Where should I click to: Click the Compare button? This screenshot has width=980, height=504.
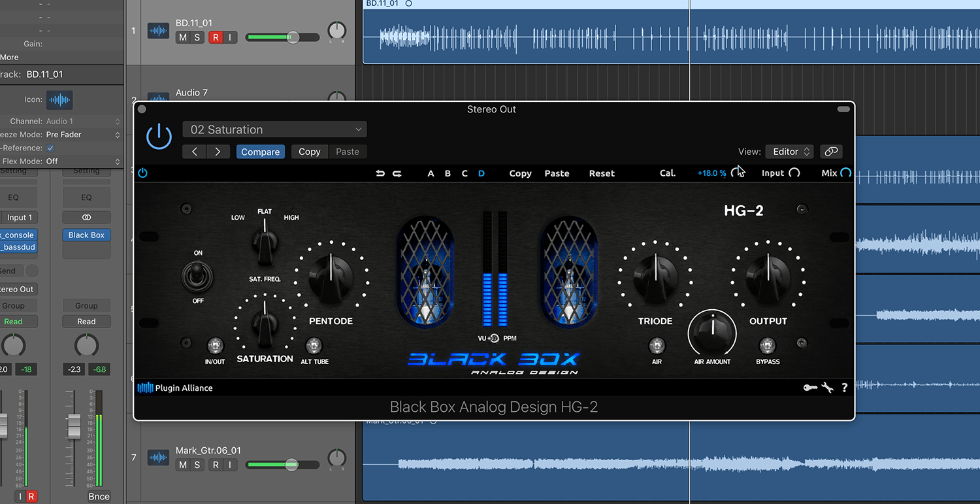(260, 151)
